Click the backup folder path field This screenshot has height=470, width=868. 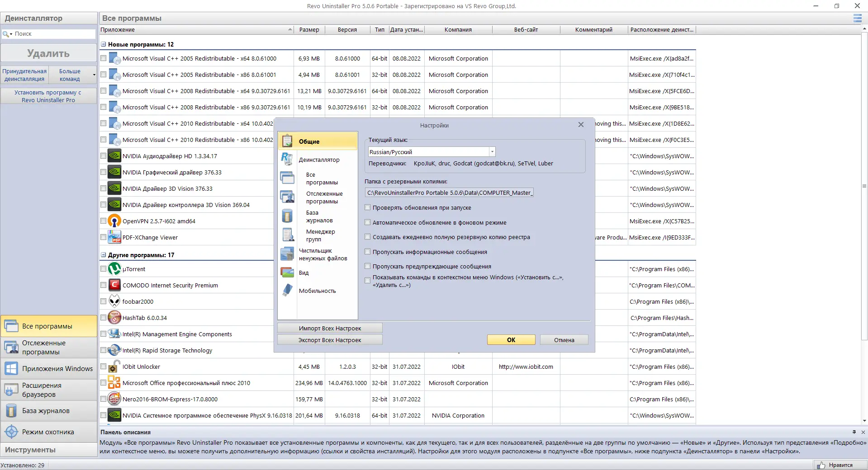pos(449,193)
